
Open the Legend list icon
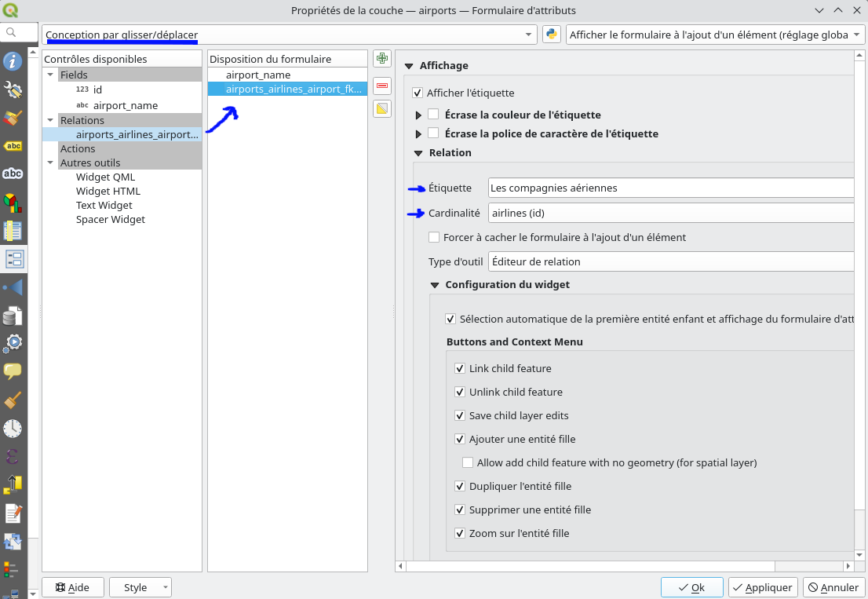(13, 570)
